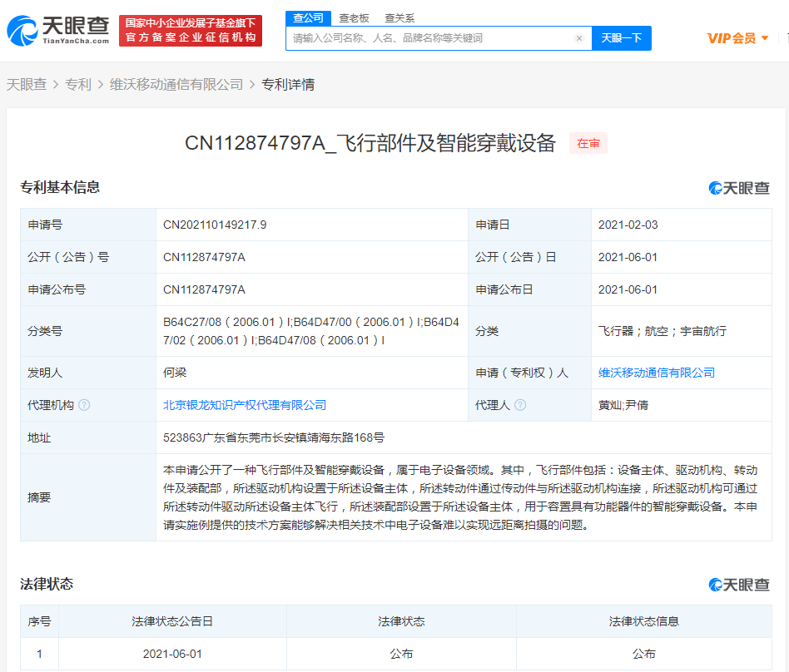
Task: Select CN112874797A in 申请公布号 row
Action: (204, 289)
